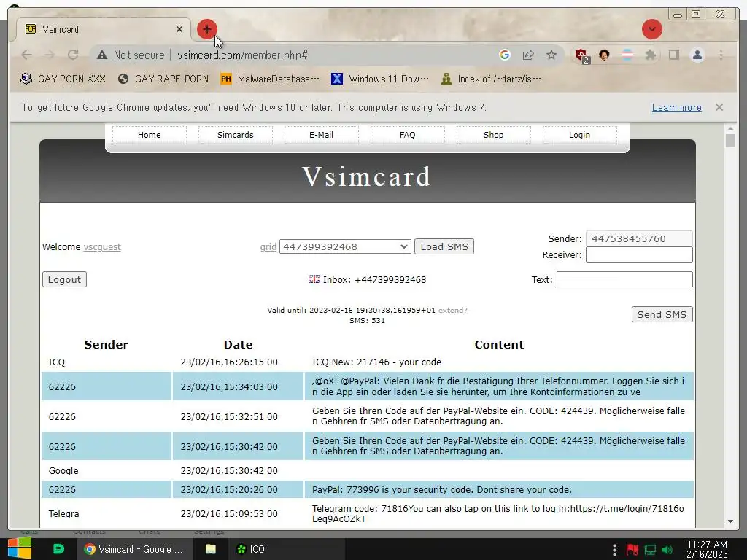This screenshot has height=560, width=747.
Task: Switch to Vsimcard Chrome taskbar button
Action: tap(135, 549)
